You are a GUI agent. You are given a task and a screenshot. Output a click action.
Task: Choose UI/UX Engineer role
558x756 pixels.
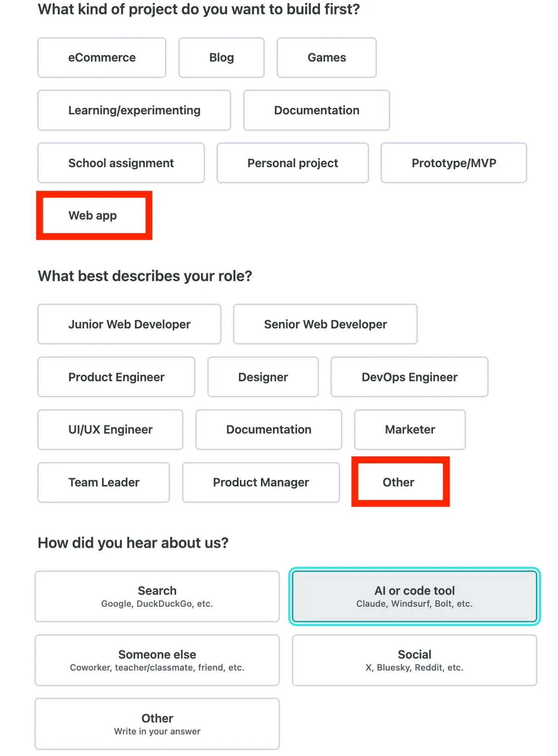(x=110, y=430)
